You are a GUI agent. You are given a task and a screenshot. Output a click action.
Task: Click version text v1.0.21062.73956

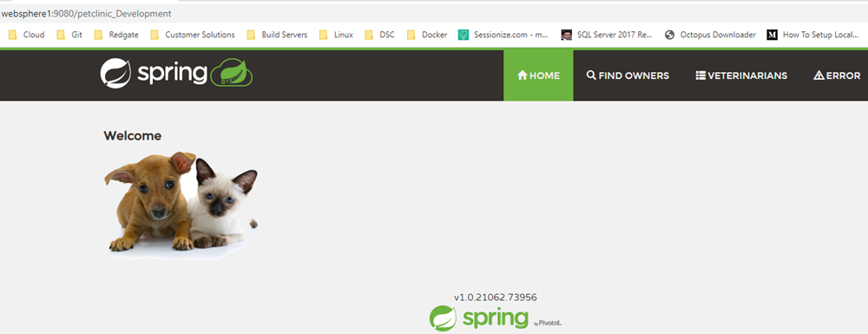coord(495,298)
